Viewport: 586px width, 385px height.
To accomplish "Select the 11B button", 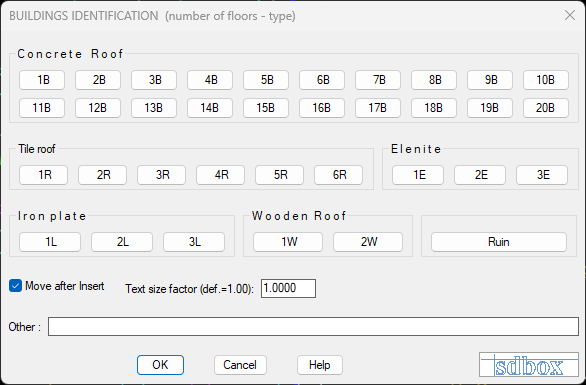I will (x=42, y=108).
